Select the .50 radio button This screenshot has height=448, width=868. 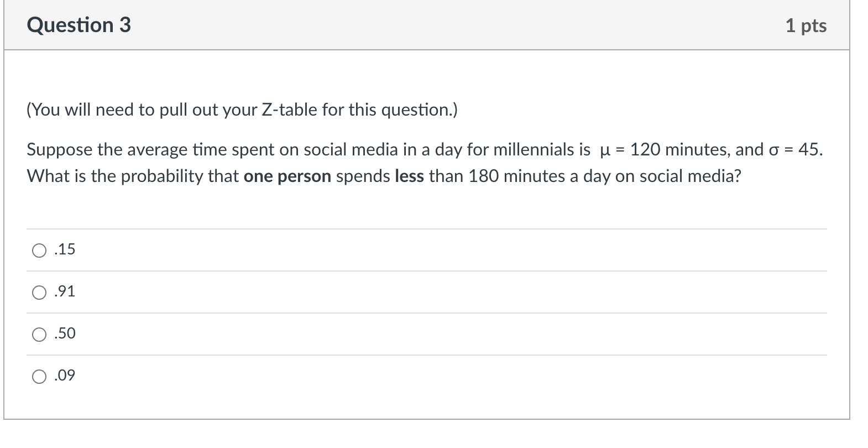pos(39,334)
